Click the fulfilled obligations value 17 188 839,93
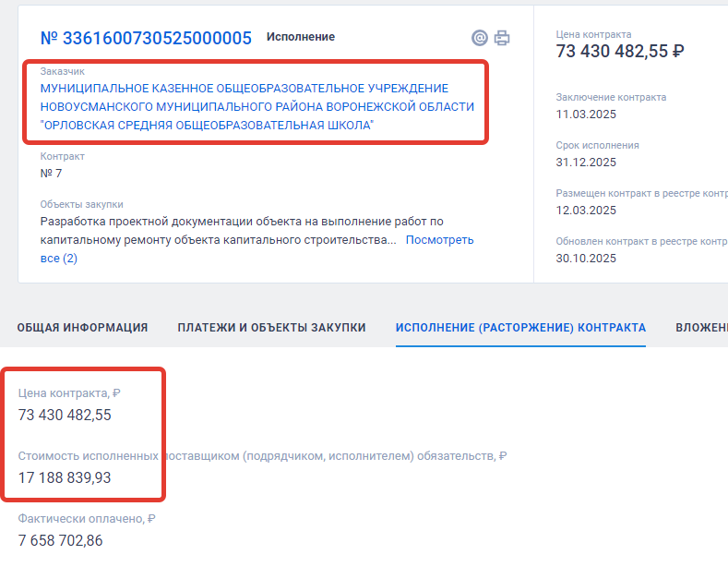Viewport: 728px width, 567px height. [65, 477]
